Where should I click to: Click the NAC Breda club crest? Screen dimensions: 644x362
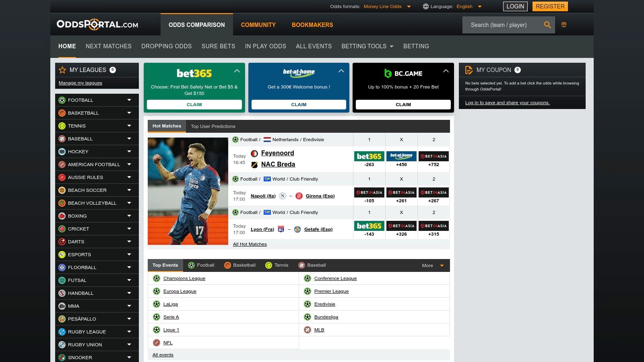[x=254, y=165]
